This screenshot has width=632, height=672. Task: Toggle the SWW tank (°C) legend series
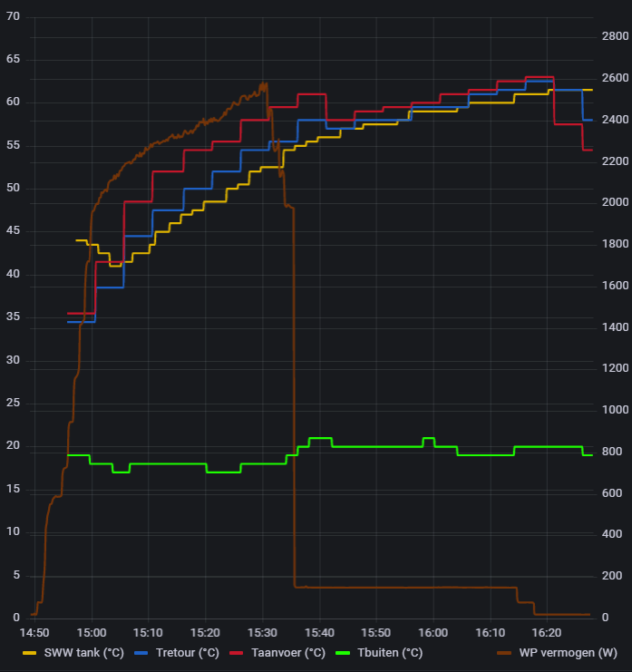[x=84, y=653]
